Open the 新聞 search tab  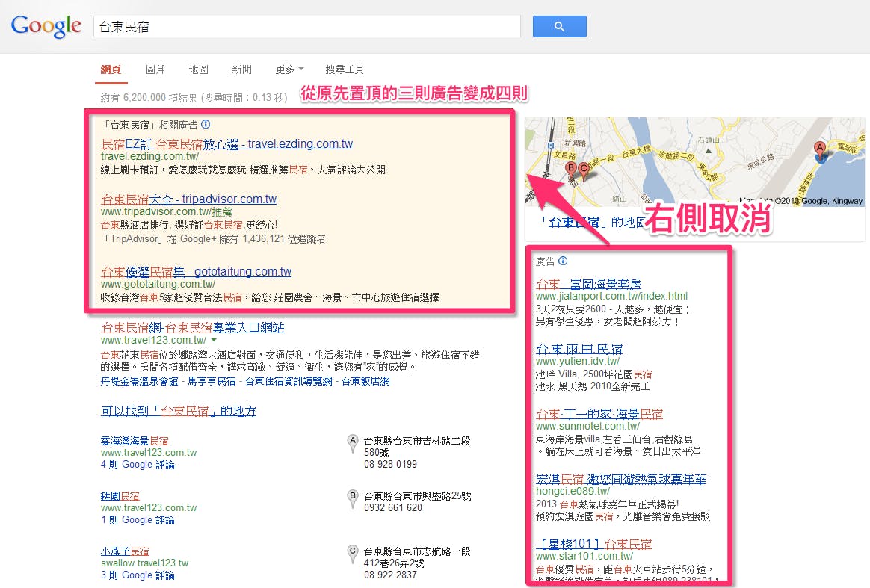coord(241,69)
